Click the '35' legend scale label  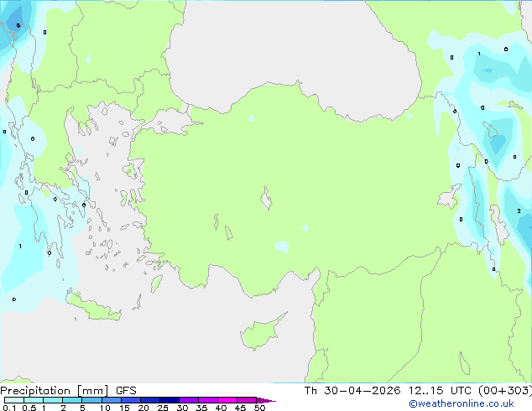(x=201, y=408)
